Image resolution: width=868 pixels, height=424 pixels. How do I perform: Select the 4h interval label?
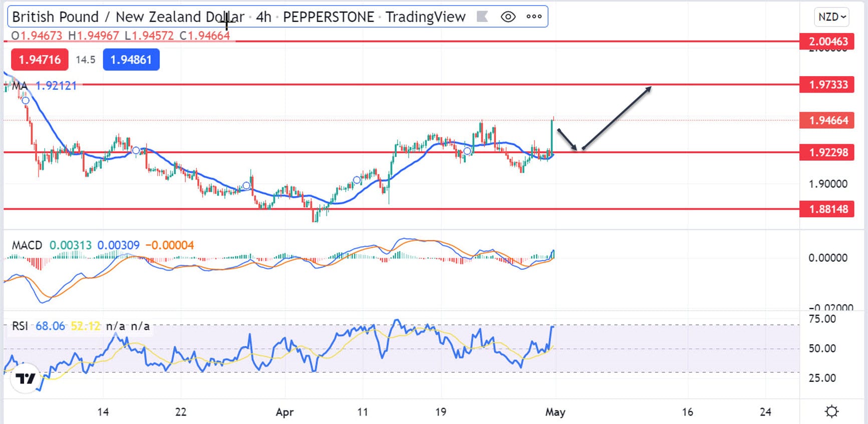coord(263,17)
